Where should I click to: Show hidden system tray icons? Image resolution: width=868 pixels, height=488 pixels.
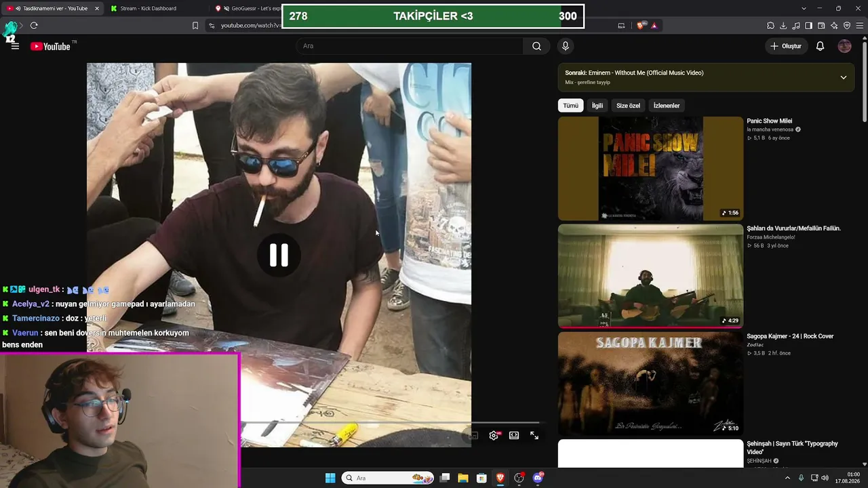coord(787,478)
